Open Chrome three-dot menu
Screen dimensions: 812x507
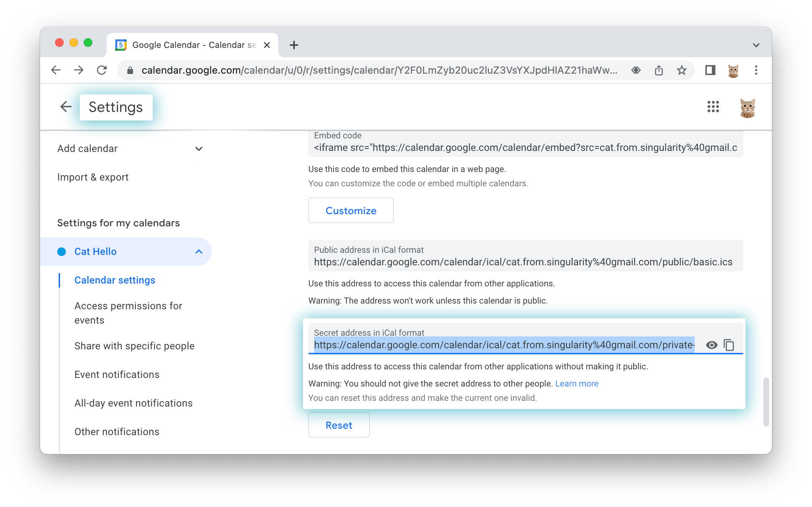coord(756,70)
